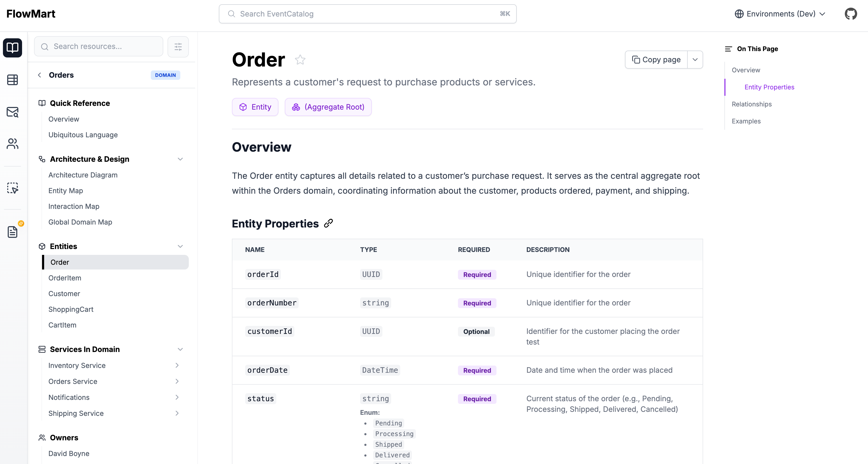Expand the Inventory Service item

(x=177, y=365)
